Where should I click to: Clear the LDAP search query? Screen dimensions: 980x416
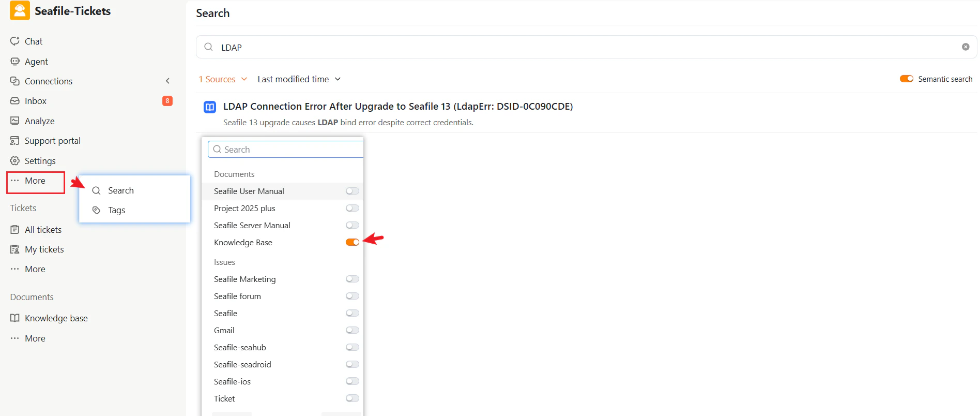966,47
